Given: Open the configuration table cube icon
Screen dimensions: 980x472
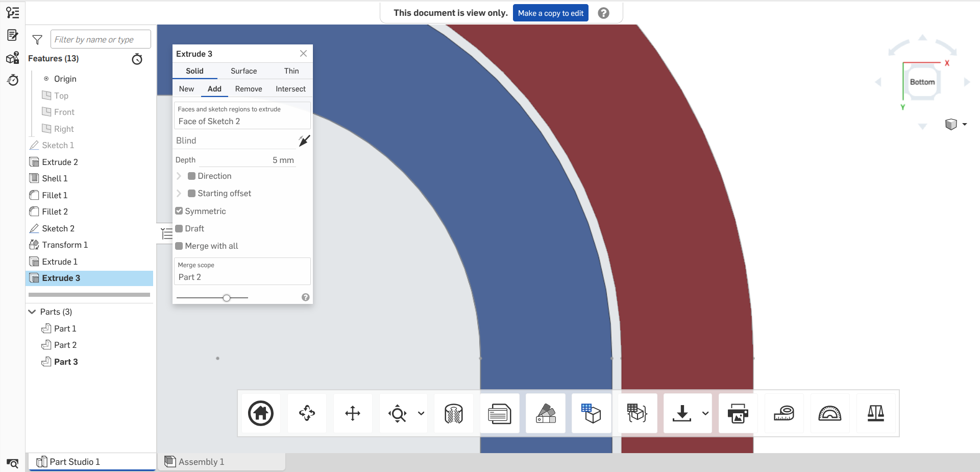Looking at the screenshot, I should (592, 413).
